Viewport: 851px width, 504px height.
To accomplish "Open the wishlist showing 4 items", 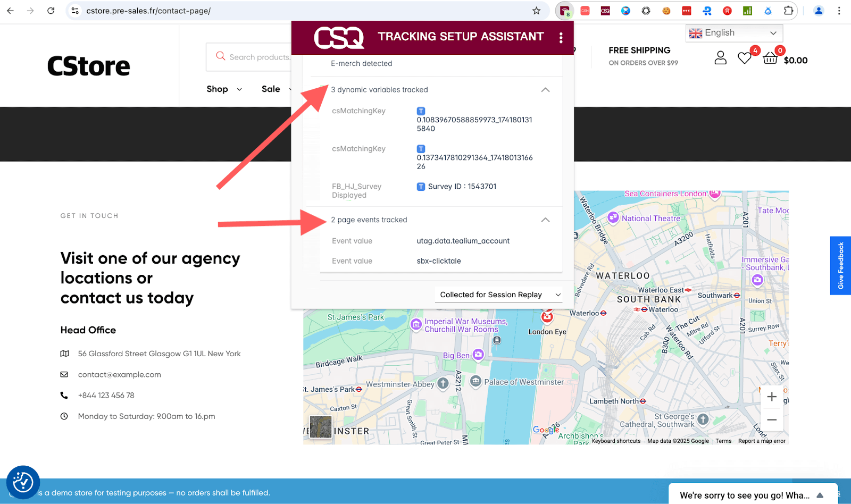I will (x=745, y=58).
